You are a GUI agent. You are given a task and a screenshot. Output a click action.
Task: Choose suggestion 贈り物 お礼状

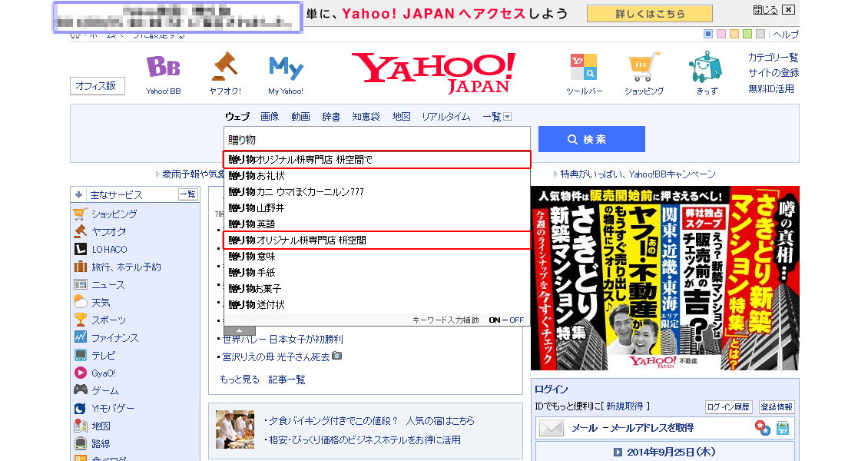tap(377, 175)
